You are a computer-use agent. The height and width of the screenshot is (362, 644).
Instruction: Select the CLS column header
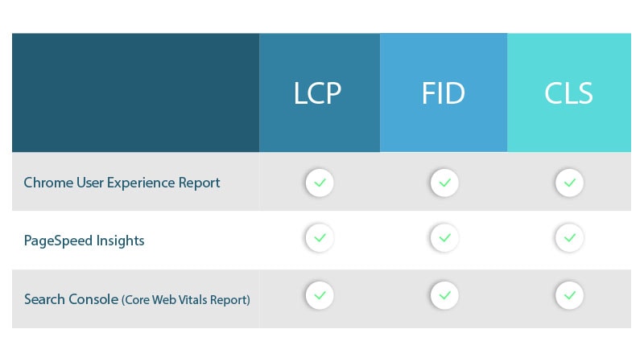[569, 93]
